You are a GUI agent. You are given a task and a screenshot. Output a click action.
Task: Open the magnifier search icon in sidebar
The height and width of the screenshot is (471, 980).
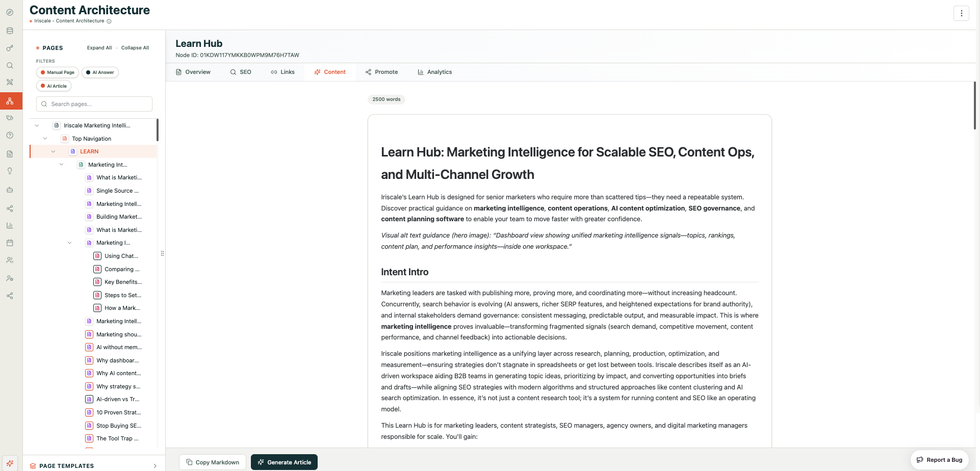point(10,65)
